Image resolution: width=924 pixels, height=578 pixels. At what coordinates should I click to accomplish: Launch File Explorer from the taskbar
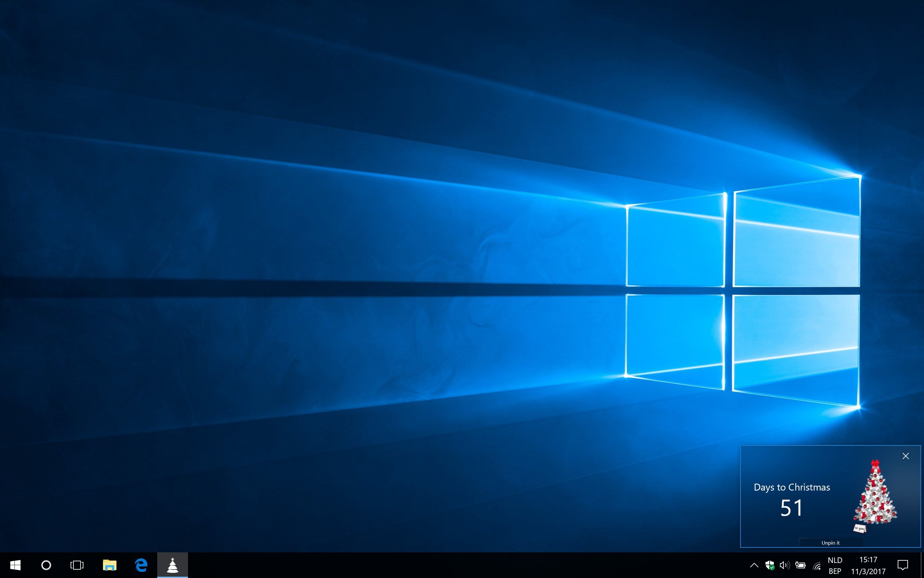tap(110, 565)
